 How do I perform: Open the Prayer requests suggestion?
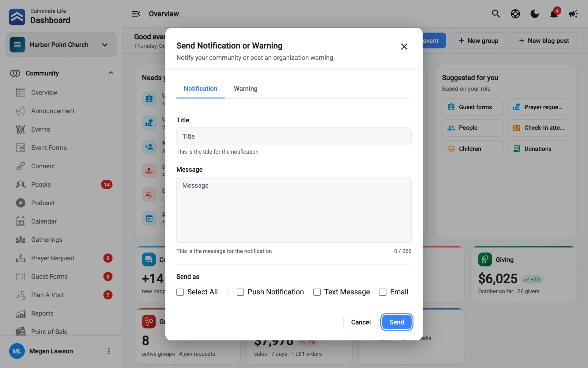[538, 107]
